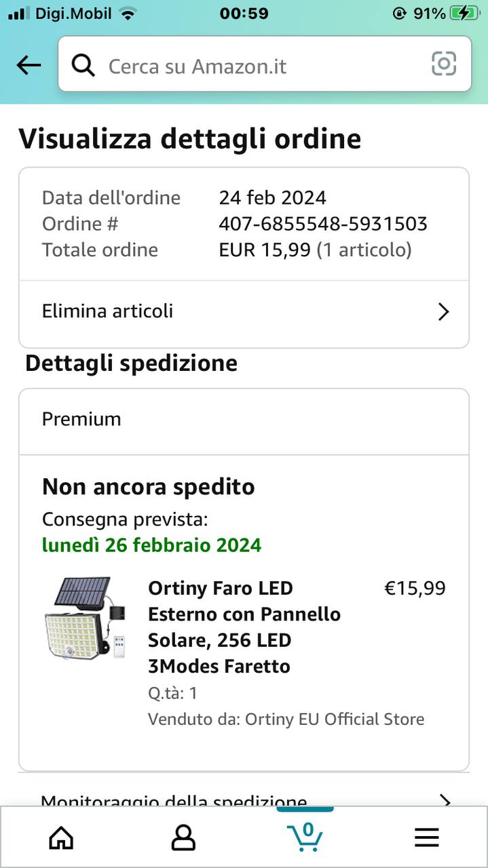
Task: Open camera lens scan icon
Action: (444, 64)
